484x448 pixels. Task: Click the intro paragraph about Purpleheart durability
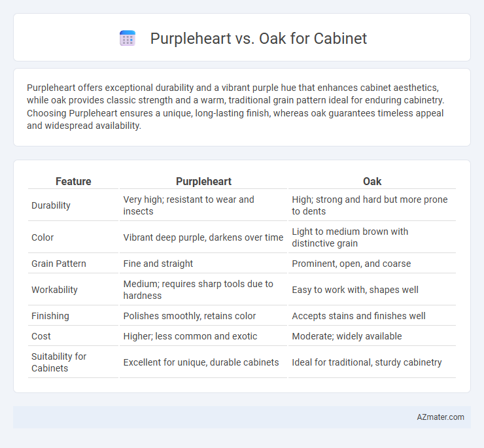[235, 107]
